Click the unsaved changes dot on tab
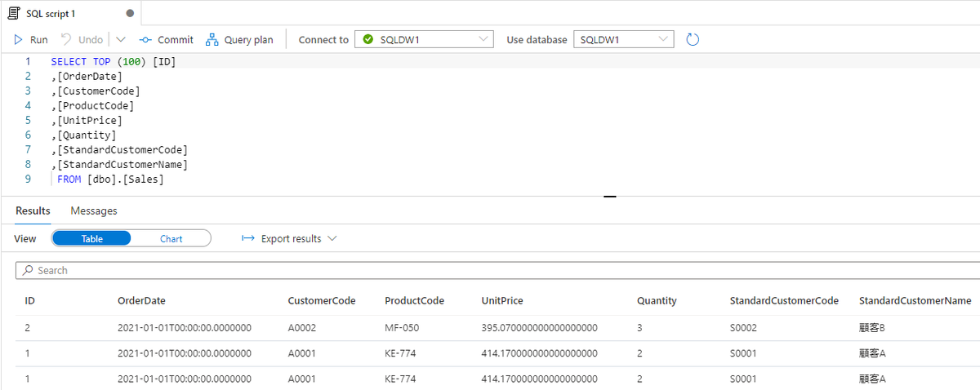980x390 pixels. [x=130, y=14]
